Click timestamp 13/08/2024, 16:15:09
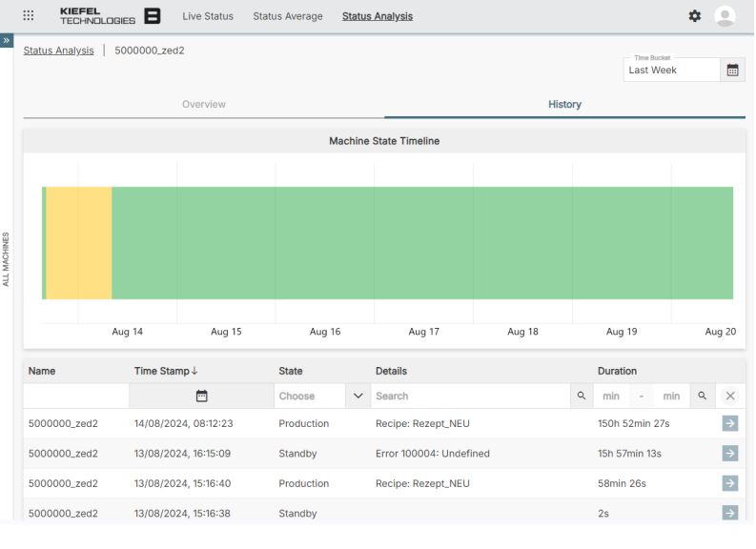 (182, 453)
